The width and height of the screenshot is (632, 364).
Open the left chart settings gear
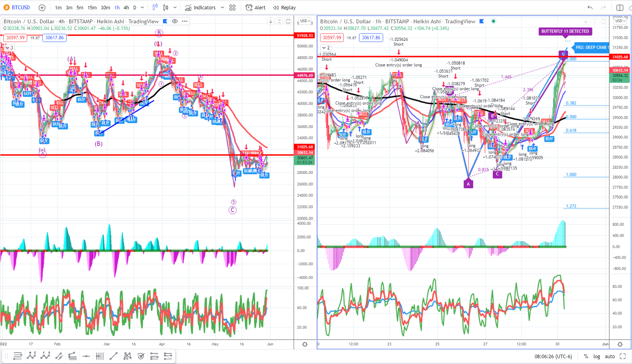coord(305,345)
